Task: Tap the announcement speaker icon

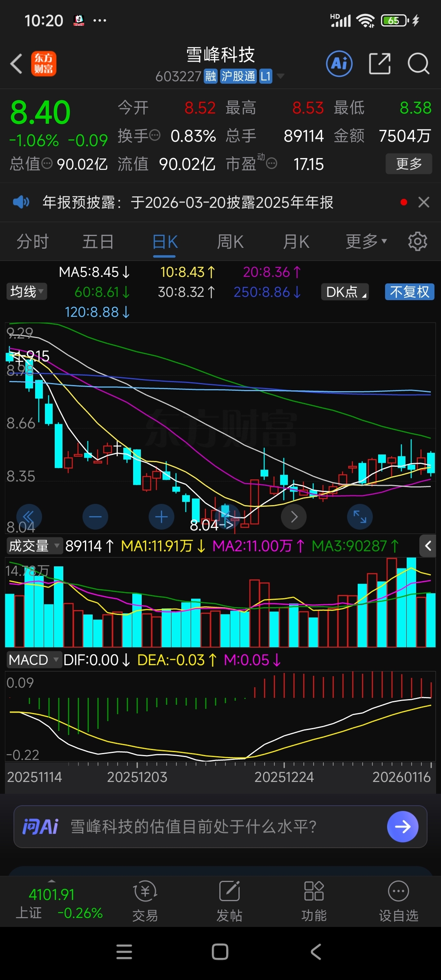Action: [21, 202]
